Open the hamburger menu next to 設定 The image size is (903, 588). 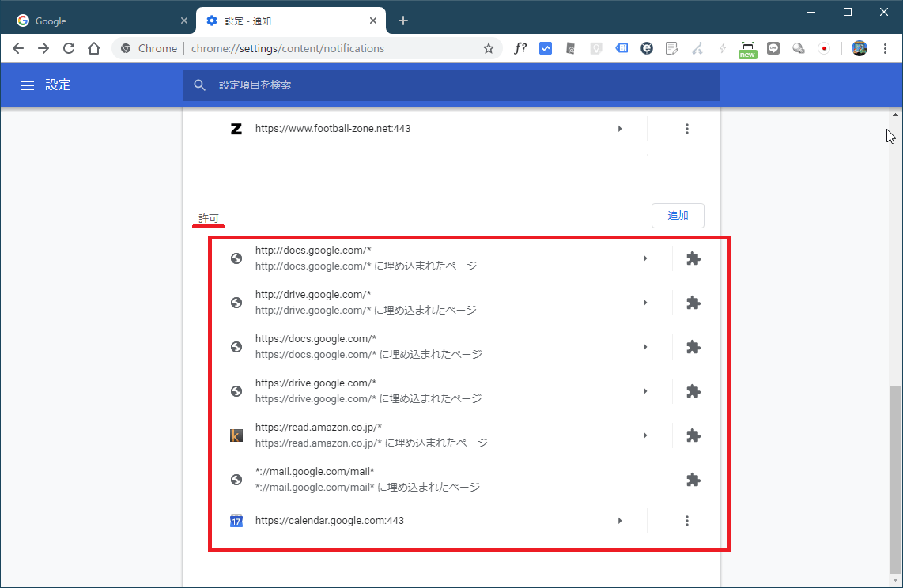pyautogui.click(x=28, y=85)
